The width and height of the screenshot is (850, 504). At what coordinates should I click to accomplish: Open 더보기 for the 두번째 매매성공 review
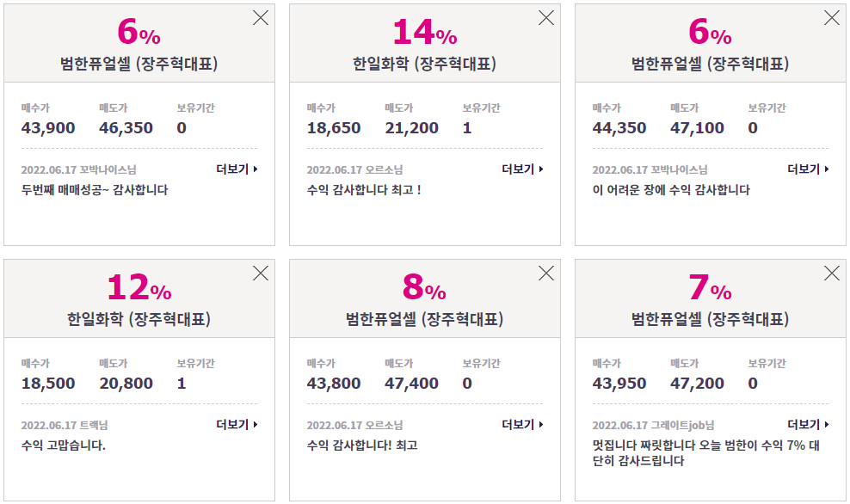(237, 169)
